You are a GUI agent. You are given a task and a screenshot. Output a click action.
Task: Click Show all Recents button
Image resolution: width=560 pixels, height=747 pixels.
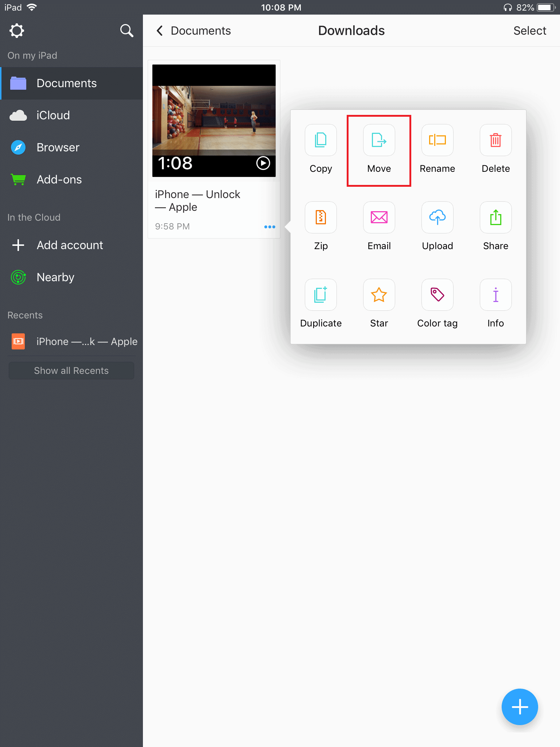[x=71, y=371]
